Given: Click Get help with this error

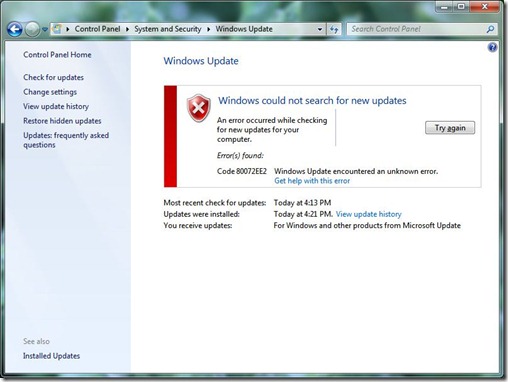Looking at the screenshot, I should [312, 181].
